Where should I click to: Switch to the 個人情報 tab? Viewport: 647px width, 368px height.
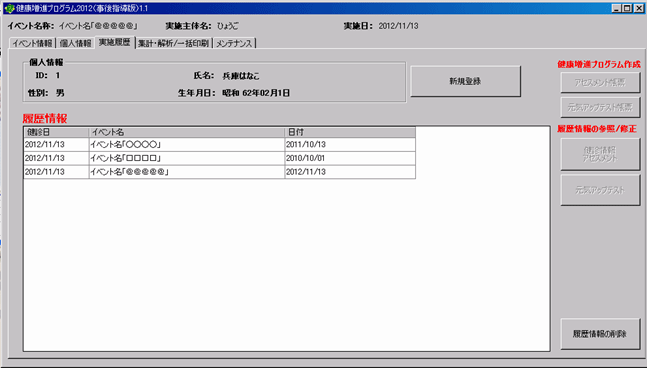click(x=75, y=43)
